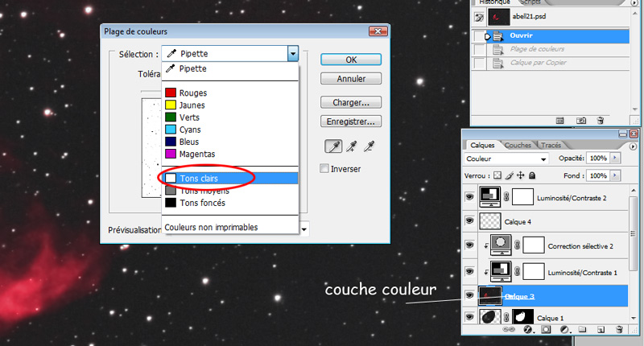Click mask link icon on Calque 1
Viewport: 644px width, 346px height.
(x=506, y=317)
